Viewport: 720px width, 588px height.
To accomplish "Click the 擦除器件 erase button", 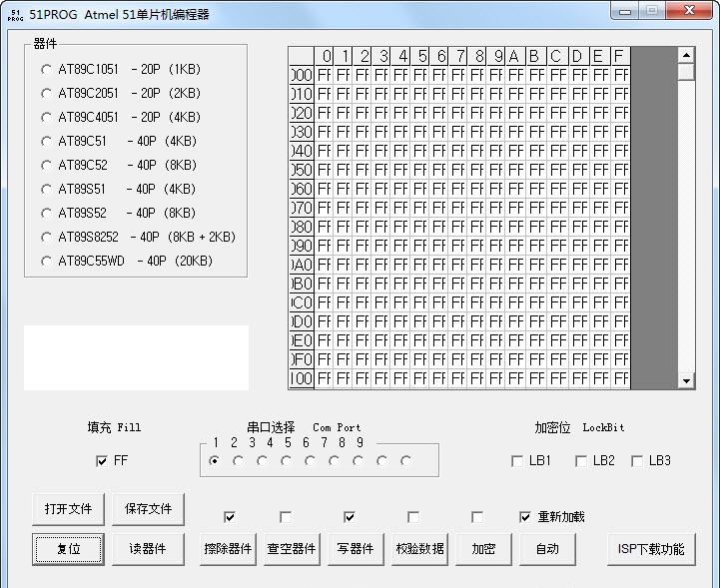I will (228, 549).
